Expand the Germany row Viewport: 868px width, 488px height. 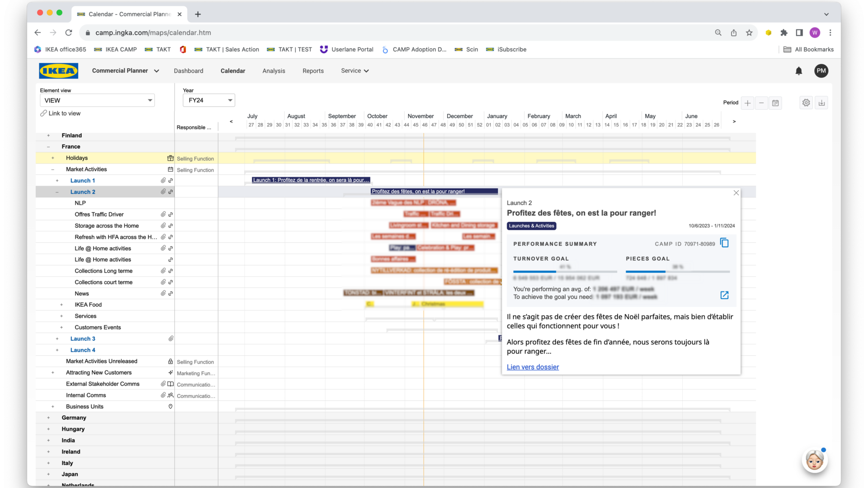(48, 418)
